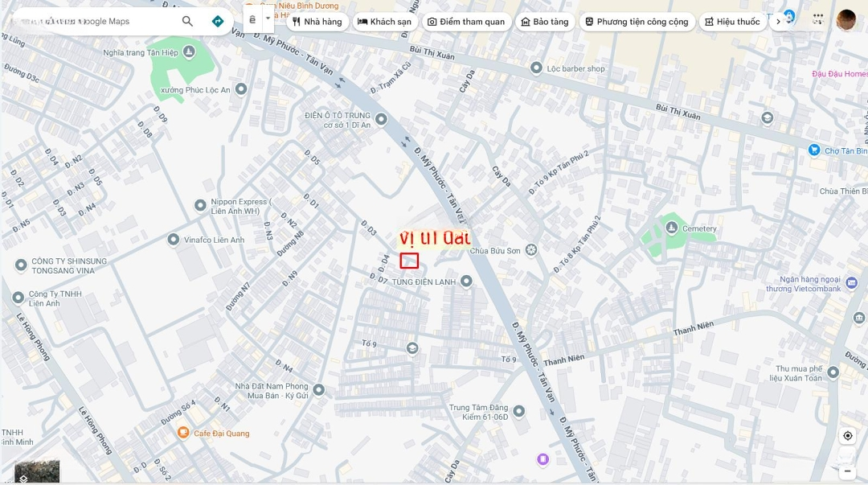Filter map by Nhà hàng

317,22
